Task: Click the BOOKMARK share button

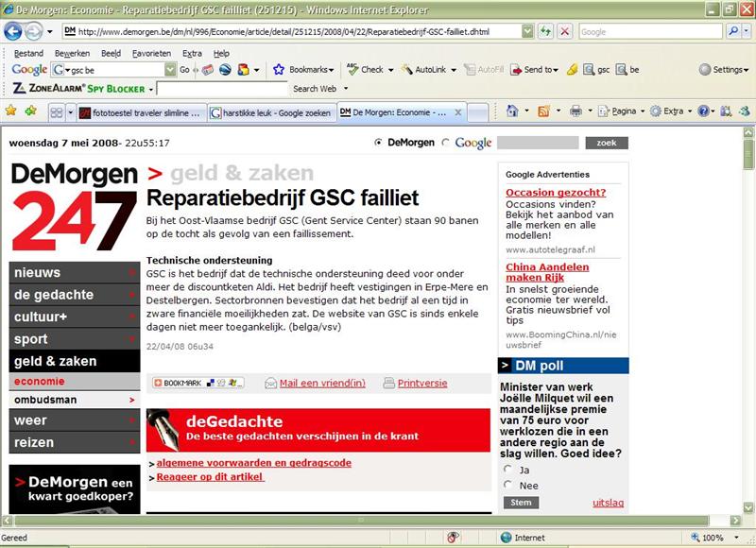Action: (198, 383)
